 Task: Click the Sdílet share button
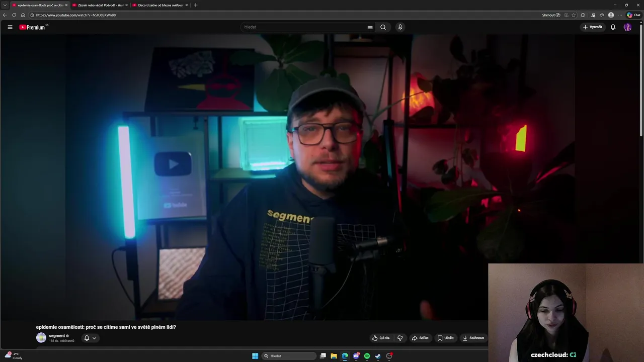pos(420,338)
